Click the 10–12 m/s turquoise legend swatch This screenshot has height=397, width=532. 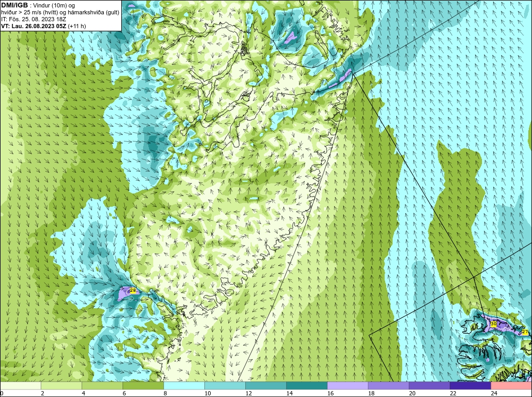click(x=225, y=386)
